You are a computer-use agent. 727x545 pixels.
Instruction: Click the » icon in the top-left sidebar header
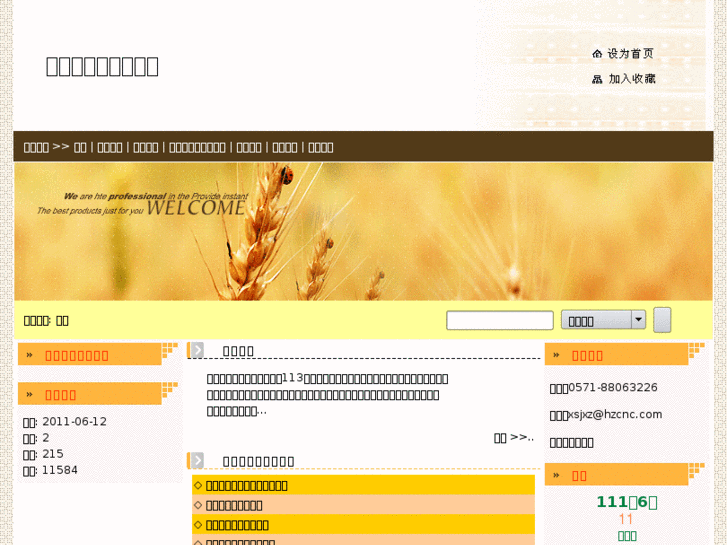click(30, 355)
